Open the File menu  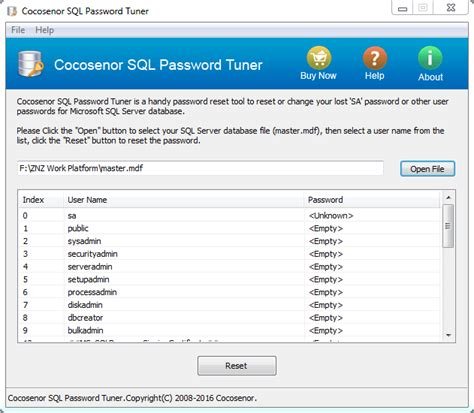point(18,30)
